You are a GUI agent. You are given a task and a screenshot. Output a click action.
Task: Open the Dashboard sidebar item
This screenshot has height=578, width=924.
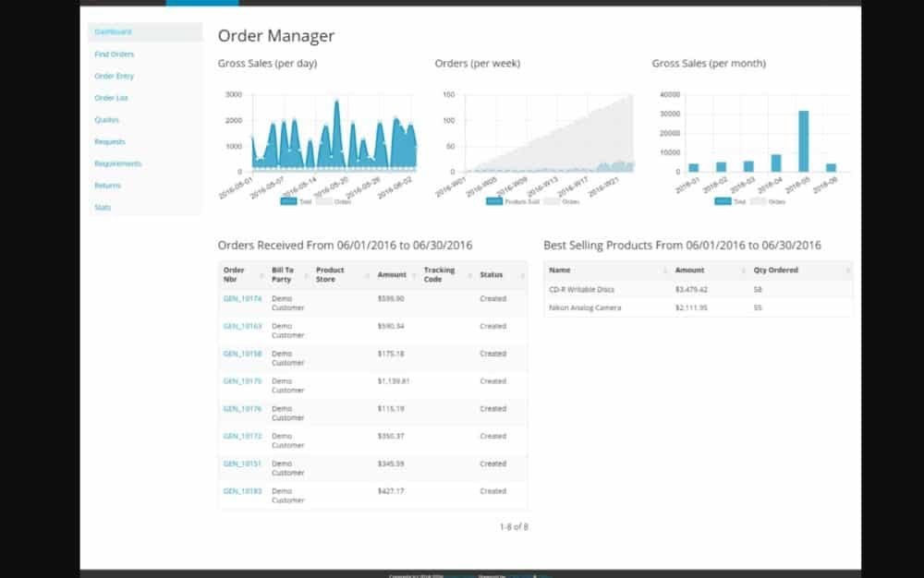click(x=113, y=32)
